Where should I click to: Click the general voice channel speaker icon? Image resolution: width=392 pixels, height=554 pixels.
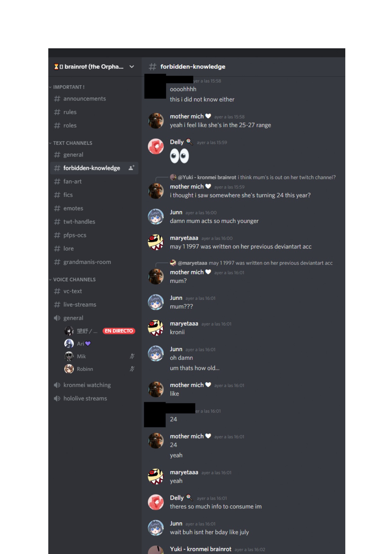tap(57, 318)
